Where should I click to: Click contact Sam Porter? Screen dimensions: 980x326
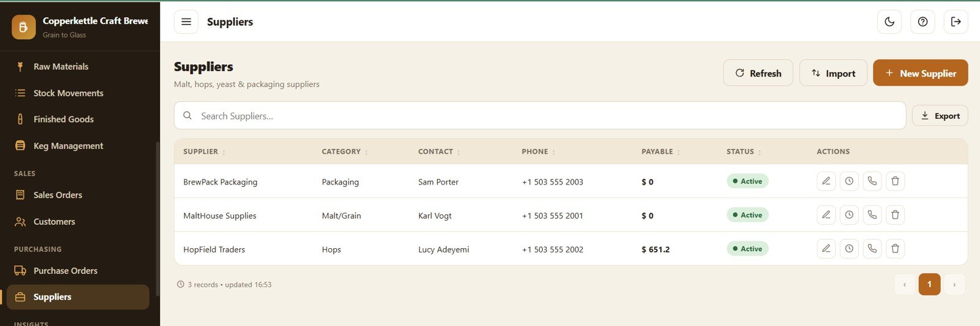pyautogui.click(x=439, y=182)
